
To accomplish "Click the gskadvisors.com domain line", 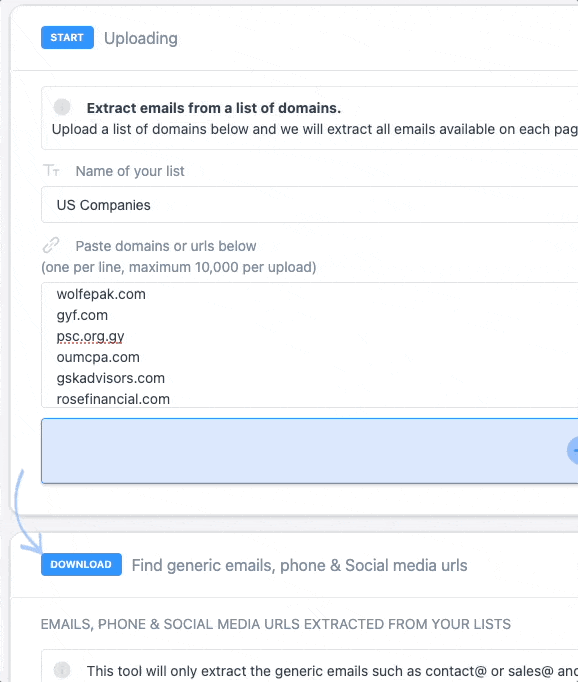I will point(110,378).
